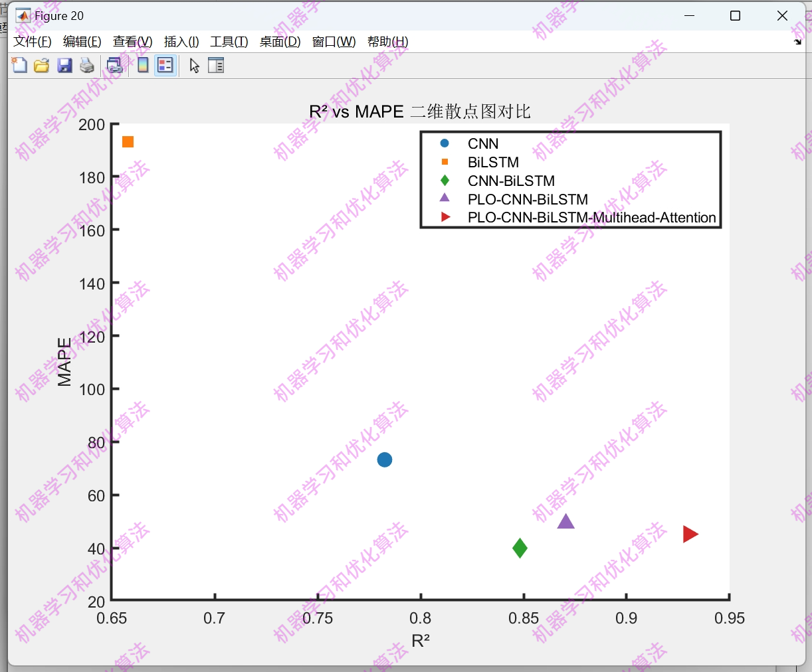Viewport: 812px width, 672px height.
Task: Click the x-axis tick label 0.9
Action: (627, 618)
